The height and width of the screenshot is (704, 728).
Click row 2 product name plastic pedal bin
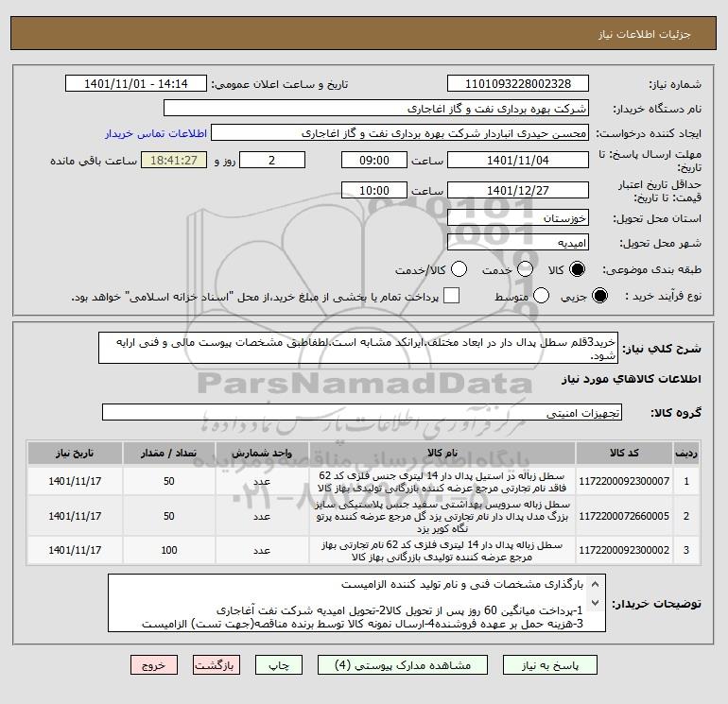coord(442,516)
